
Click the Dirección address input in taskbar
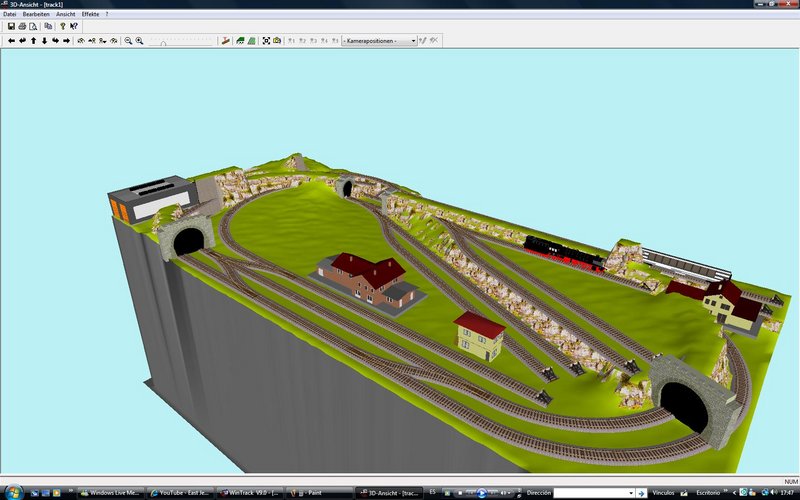[x=590, y=493]
